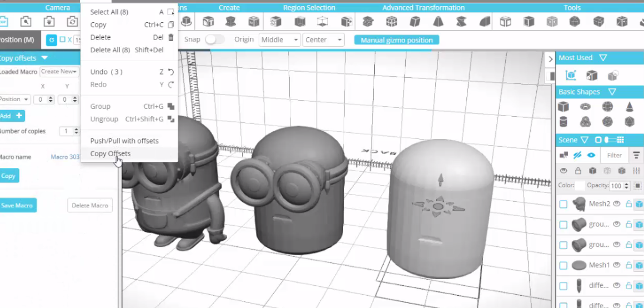Screen dimensions: 644x308
Task: Click the pyramid taper icon in Advanced Transformation
Action: coord(438,21)
